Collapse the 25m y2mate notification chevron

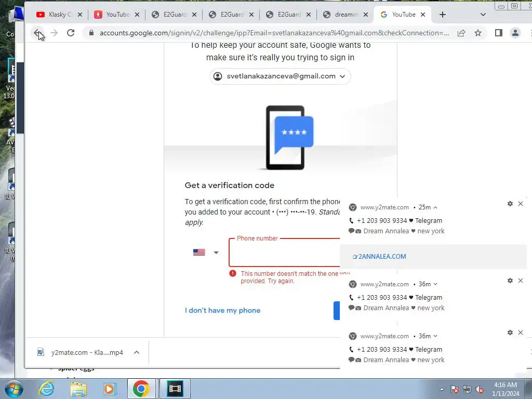(435, 207)
